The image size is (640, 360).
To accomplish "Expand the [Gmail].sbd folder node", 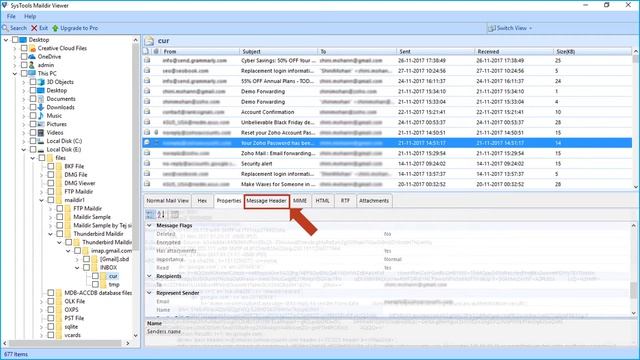I will coord(77,260).
